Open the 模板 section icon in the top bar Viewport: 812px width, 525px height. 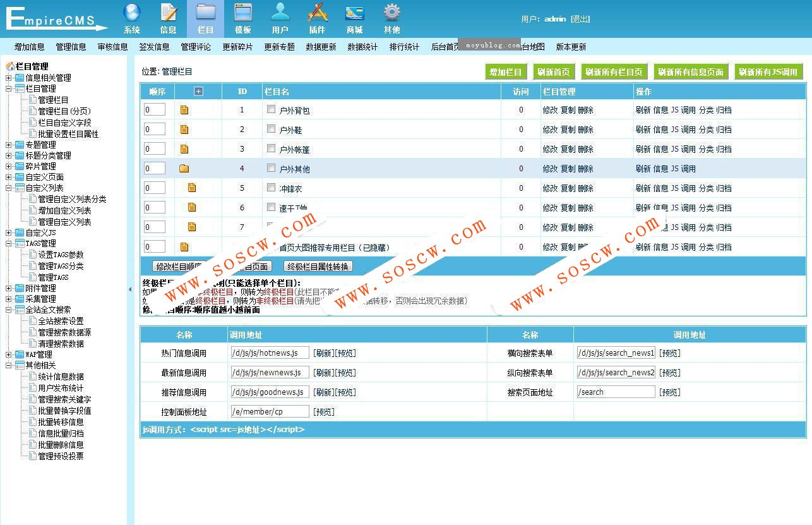pyautogui.click(x=243, y=13)
